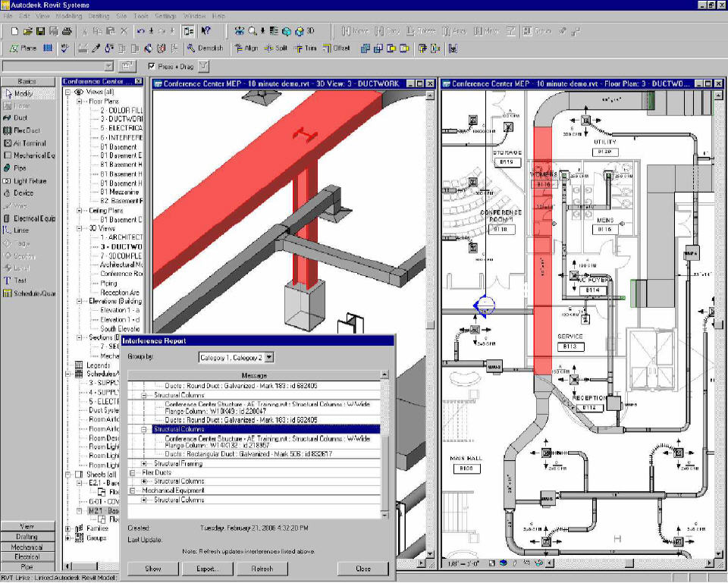Select the Schedule/Quantities tool
The image size is (728, 583).
coord(28,293)
